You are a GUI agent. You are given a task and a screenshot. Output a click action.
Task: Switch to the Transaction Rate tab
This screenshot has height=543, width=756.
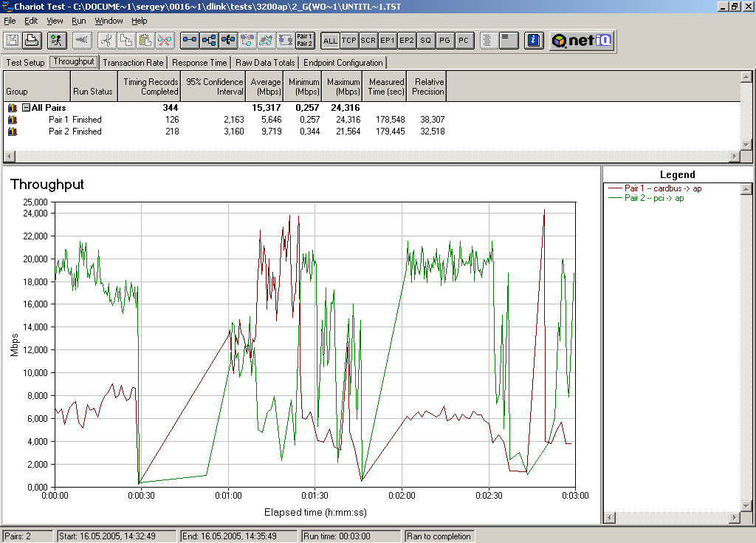133,63
